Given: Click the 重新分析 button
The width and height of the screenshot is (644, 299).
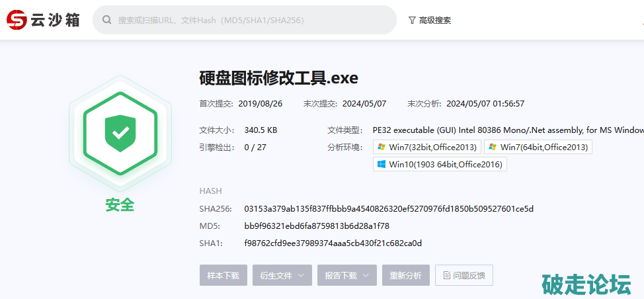Looking at the screenshot, I should pos(405,275).
